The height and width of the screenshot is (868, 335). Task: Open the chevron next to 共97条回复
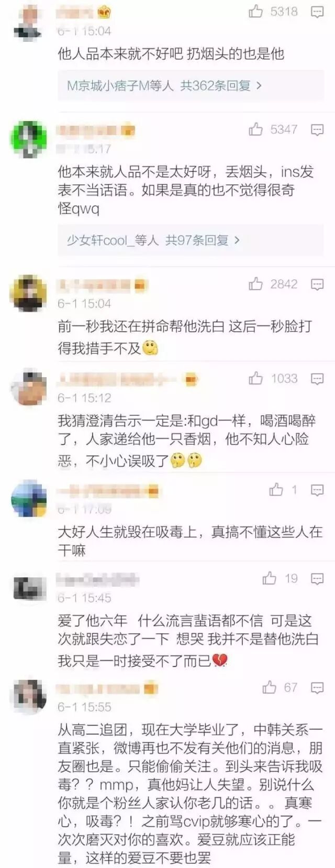tap(237, 240)
